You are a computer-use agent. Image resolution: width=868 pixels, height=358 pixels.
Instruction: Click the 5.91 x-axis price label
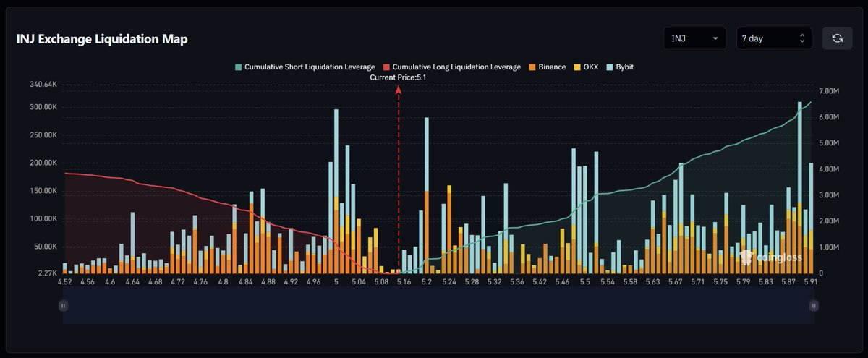[x=810, y=283]
